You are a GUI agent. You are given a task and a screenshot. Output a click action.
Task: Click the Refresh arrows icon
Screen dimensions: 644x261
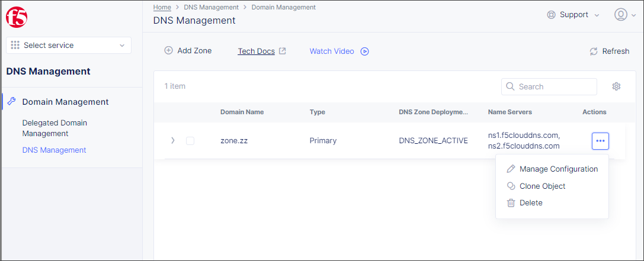pos(594,51)
